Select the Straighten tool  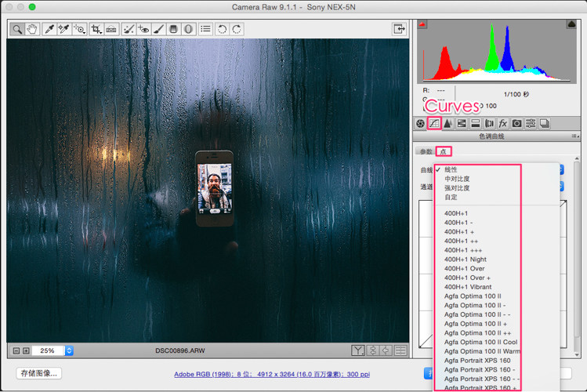111,29
